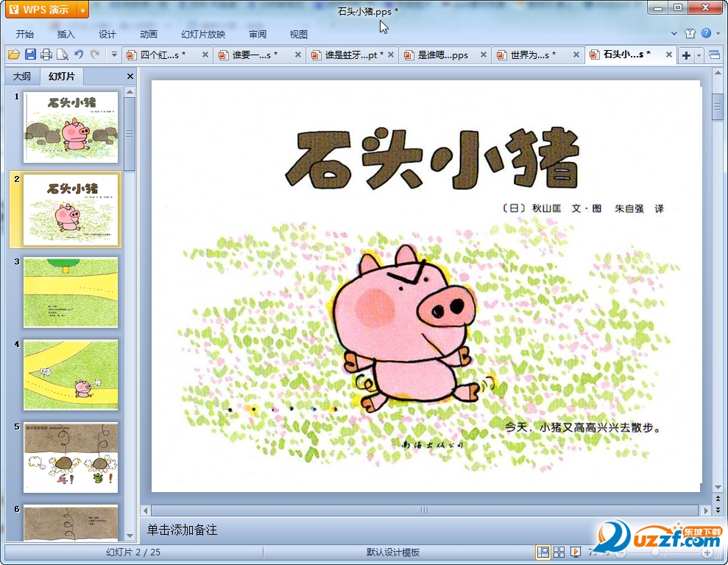Save the presentation with floppy icon
Image resolution: width=728 pixels, height=565 pixels.
(x=30, y=55)
